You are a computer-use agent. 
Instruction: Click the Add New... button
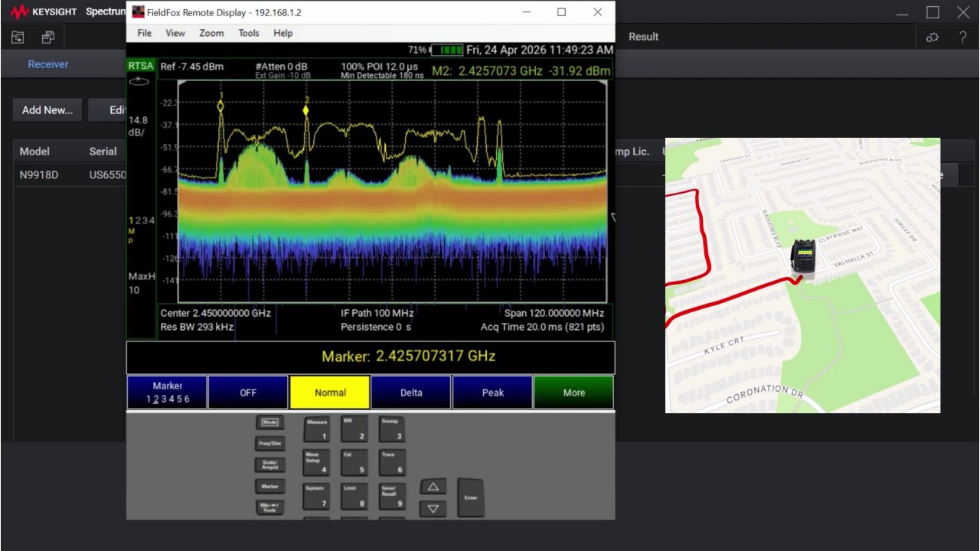point(47,110)
